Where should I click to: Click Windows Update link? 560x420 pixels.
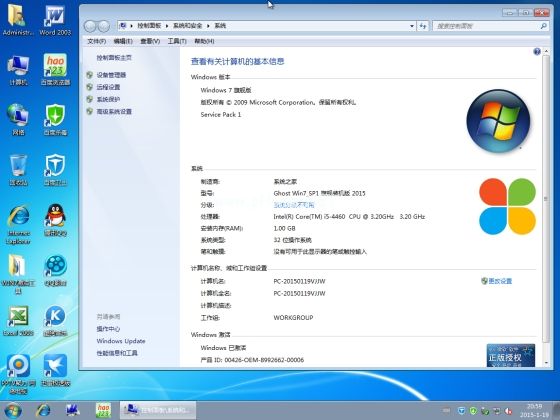pyautogui.click(x=121, y=341)
